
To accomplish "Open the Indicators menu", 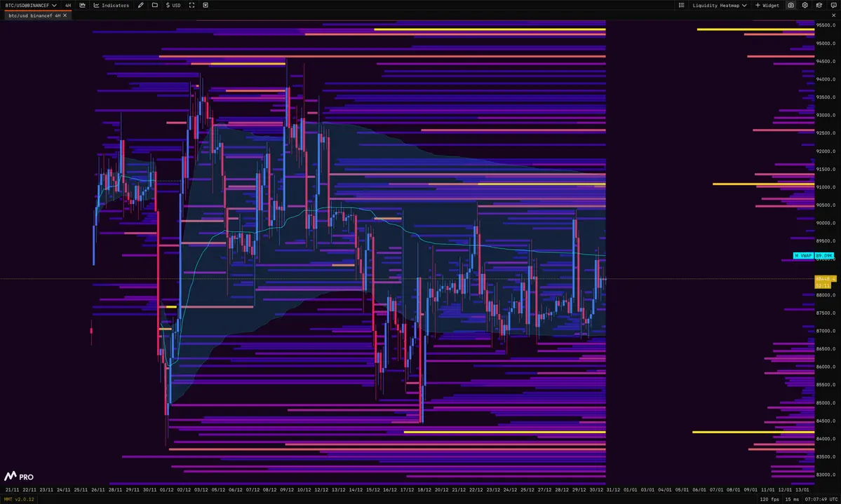I will point(112,6).
